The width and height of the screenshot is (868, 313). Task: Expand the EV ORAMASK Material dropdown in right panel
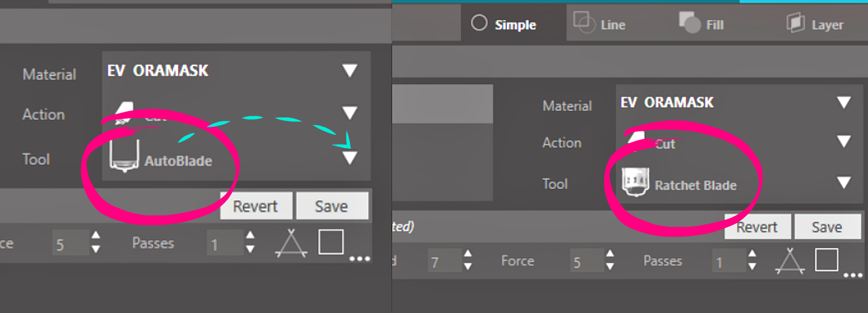coord(844,103)
